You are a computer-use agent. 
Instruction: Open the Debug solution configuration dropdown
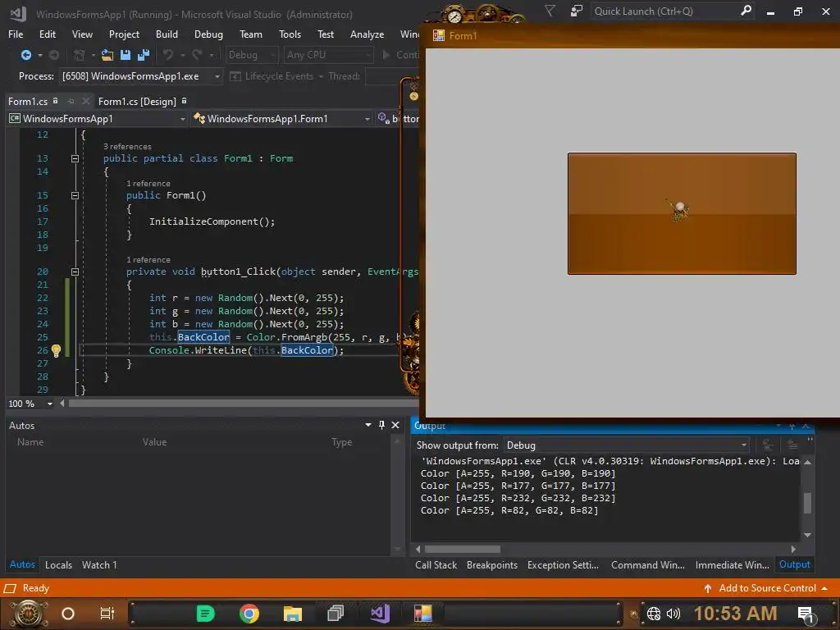point(251,55)
